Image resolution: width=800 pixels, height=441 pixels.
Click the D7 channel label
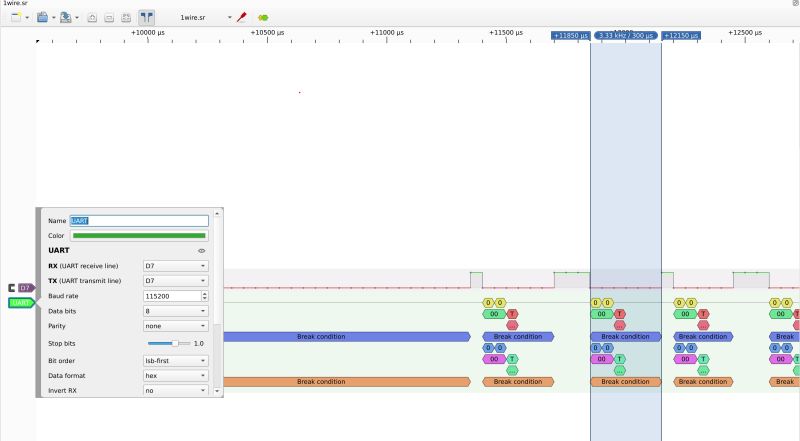pos(26,288)
